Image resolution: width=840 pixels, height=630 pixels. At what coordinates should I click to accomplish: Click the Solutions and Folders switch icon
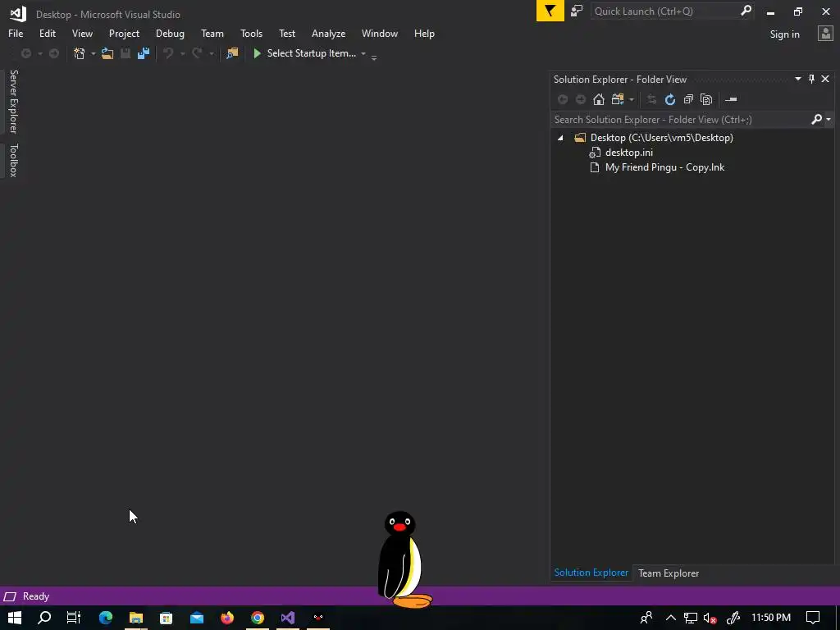pos(618,99)
